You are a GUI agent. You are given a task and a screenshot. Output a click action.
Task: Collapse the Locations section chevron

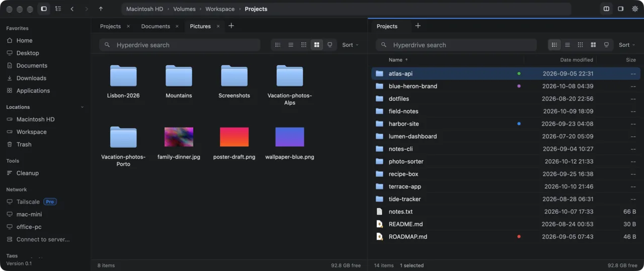(83, 107)
